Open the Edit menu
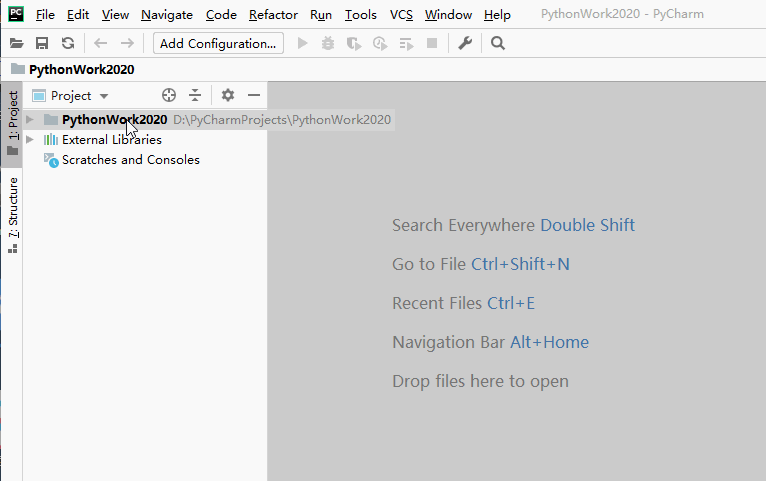The width and height of the screenshot is (766, 481). [x=78, y=15]
